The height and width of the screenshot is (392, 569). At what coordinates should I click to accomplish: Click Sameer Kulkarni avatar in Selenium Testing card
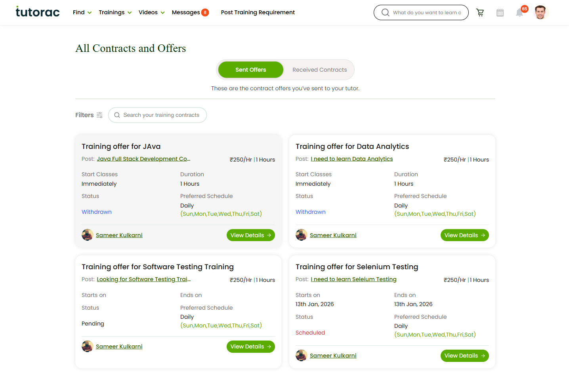click(301, 356)
